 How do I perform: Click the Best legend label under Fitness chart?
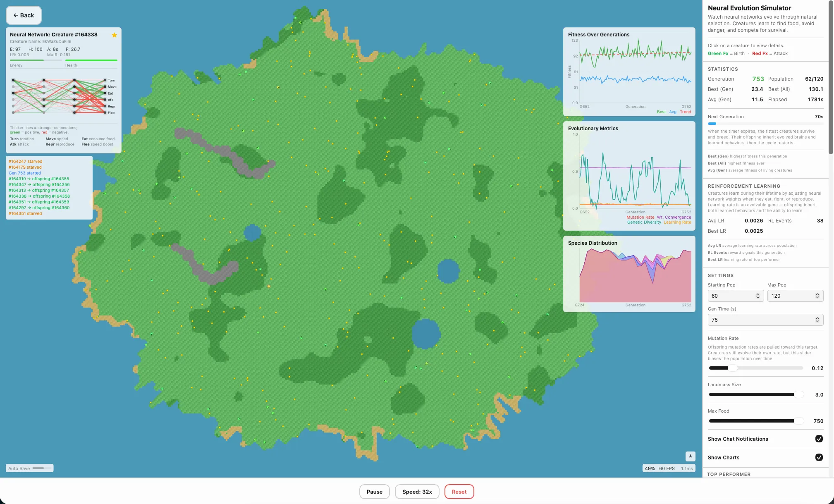[661, 112]
